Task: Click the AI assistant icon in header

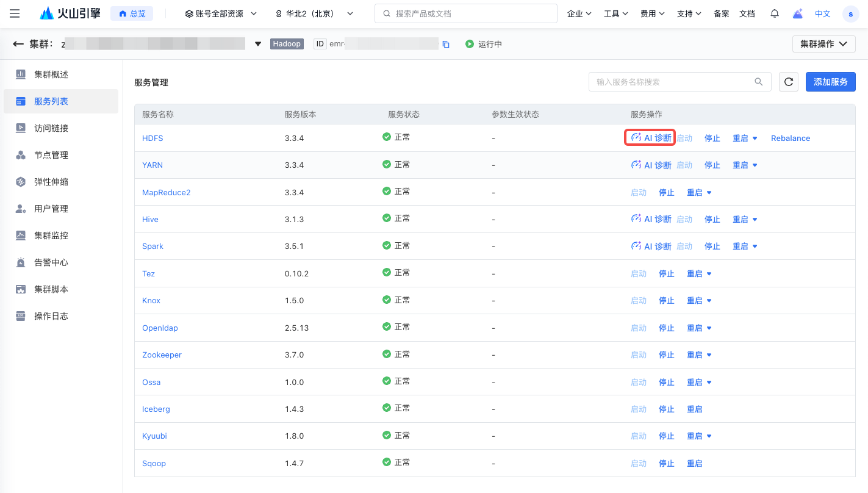Action: [797, 13]
